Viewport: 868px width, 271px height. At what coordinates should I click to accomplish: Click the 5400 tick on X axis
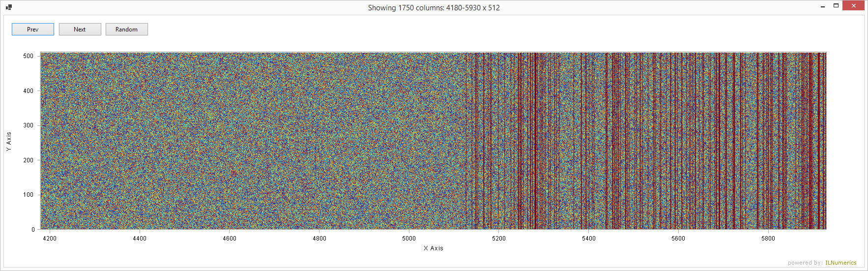pos(588,239)
